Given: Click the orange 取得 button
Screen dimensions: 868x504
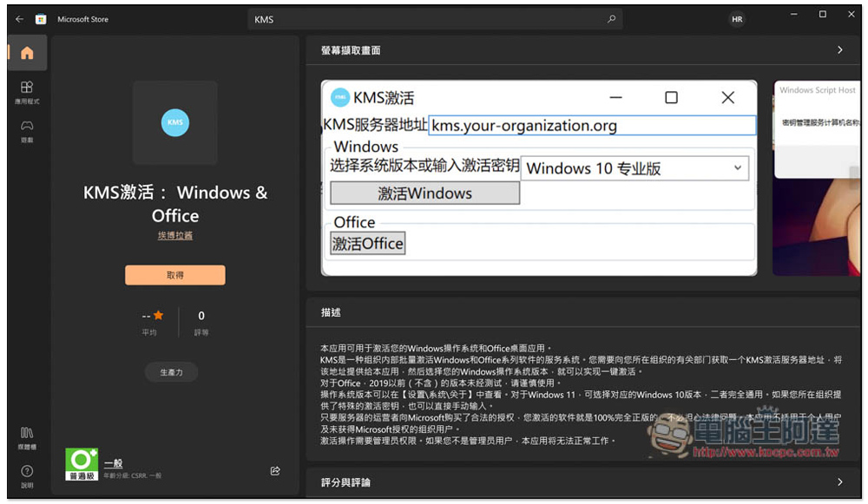Looking at the screenshot, I should point(175,275).
